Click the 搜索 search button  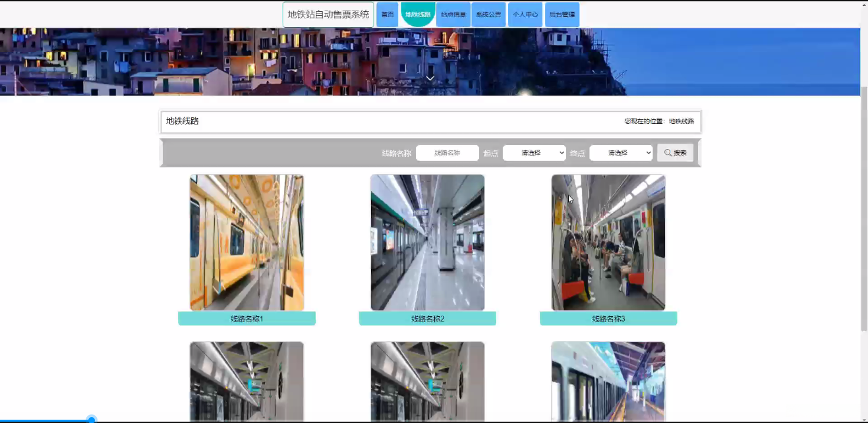tap(675, 153)
